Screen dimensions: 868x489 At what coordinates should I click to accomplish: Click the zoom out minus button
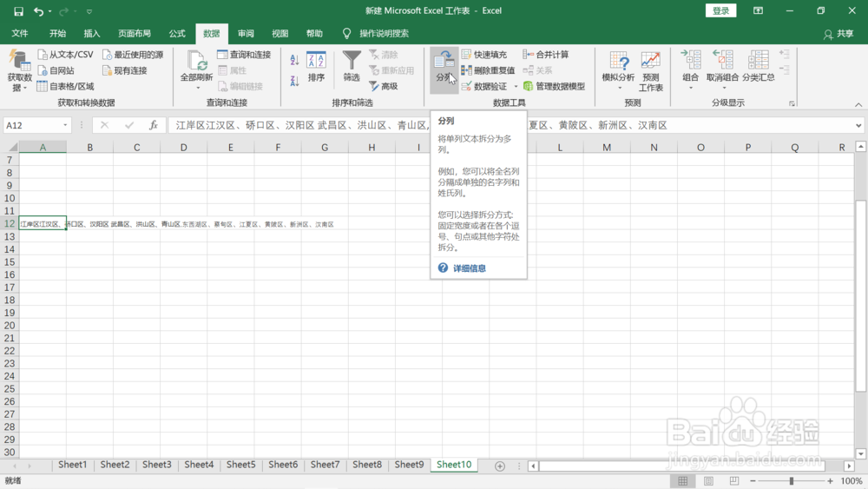click(753, 480)
